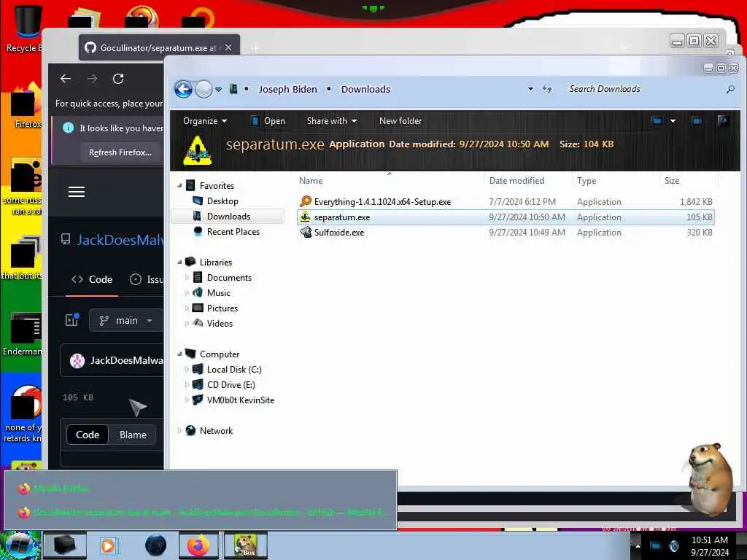Sort by the Name column header
Screen dimensions: 747x560
(x=311, y=181)
